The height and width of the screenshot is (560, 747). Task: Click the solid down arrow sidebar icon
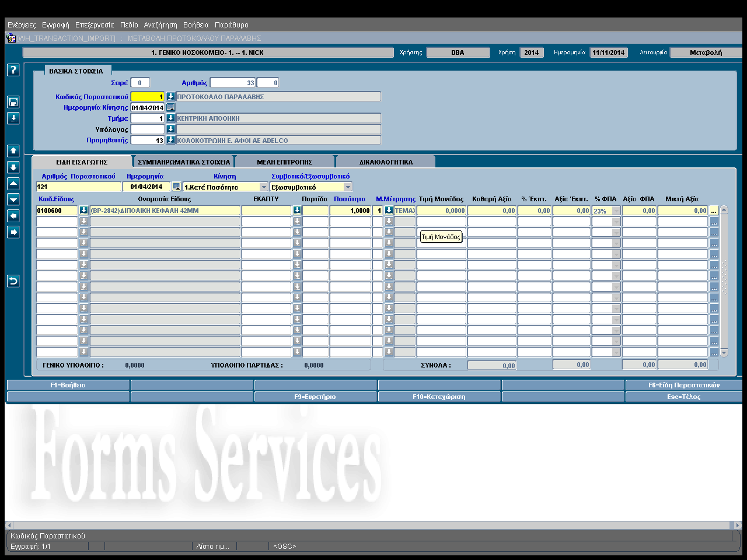pyautogui.click(x=13, y=167)
